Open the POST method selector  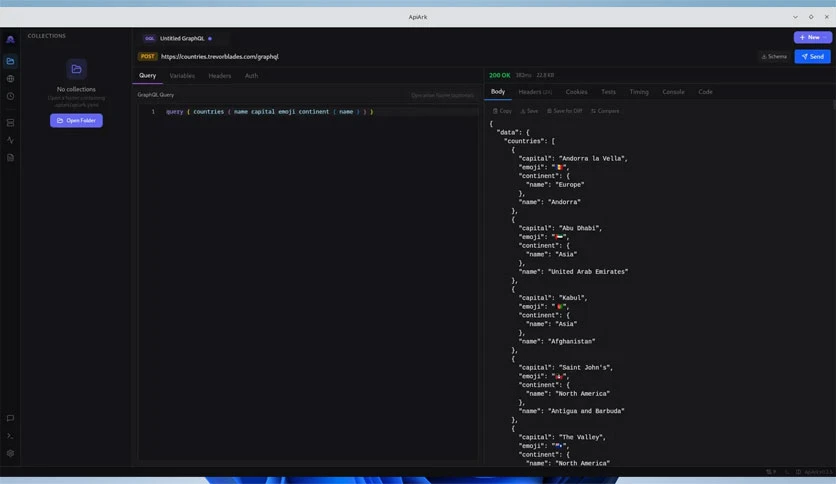tap(147, 57)
